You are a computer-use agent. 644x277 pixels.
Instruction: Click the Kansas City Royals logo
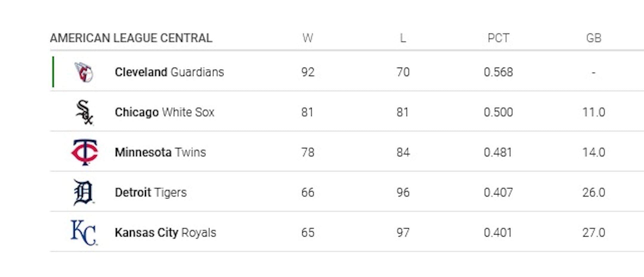pos(84,233)
